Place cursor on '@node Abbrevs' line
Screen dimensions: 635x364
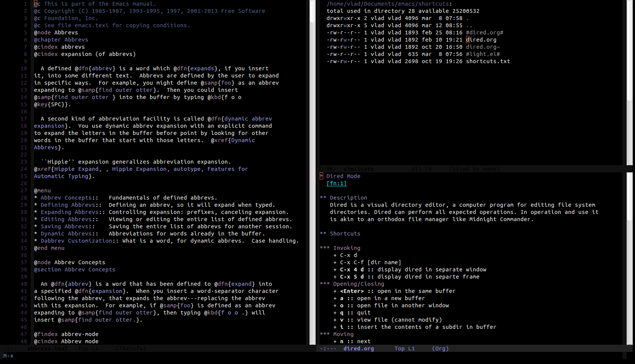[x=56, y=33]
